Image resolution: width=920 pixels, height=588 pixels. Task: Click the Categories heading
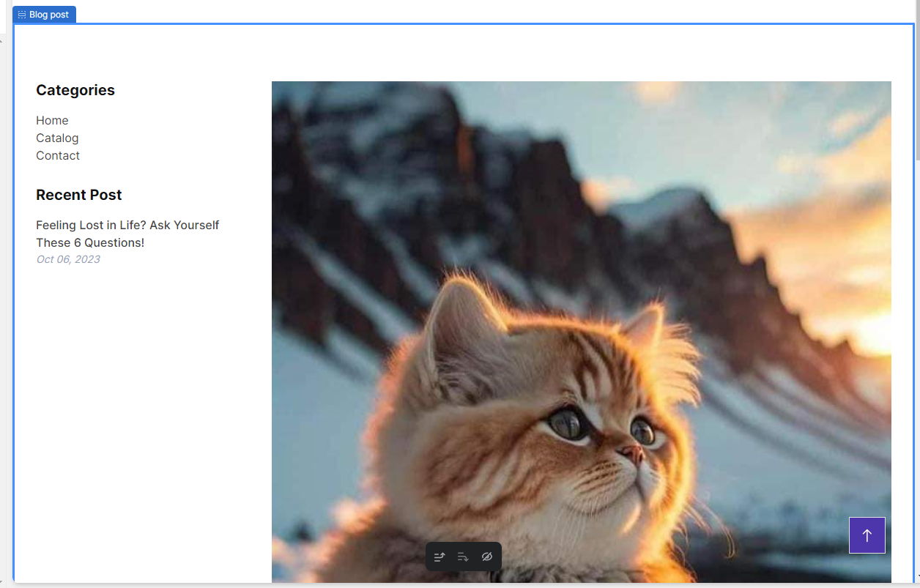(x=75, y=90)
